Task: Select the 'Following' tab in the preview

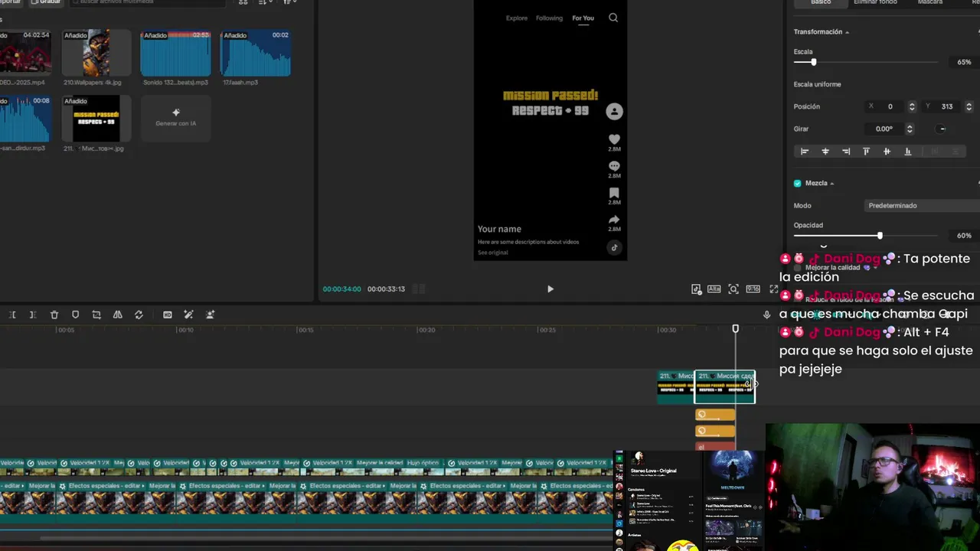Action: (x=549, y=18)
